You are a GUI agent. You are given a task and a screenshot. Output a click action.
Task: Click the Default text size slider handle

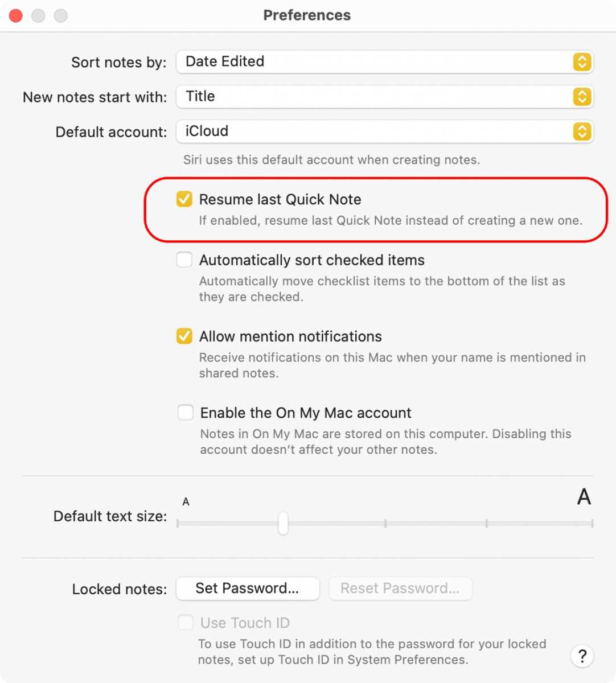click(283, 522)
